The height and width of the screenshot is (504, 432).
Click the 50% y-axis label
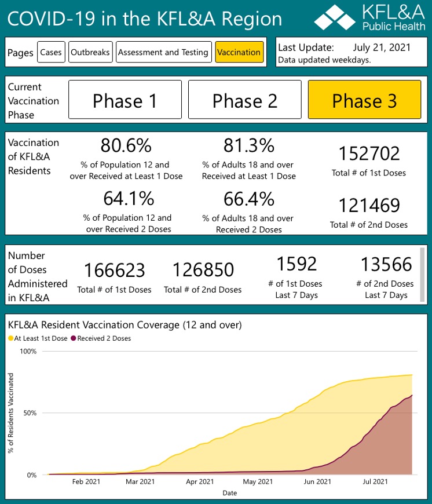30,413
